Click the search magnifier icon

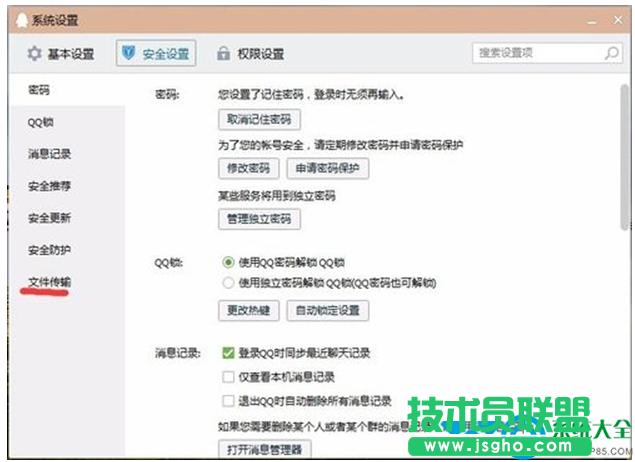point(611,53)
